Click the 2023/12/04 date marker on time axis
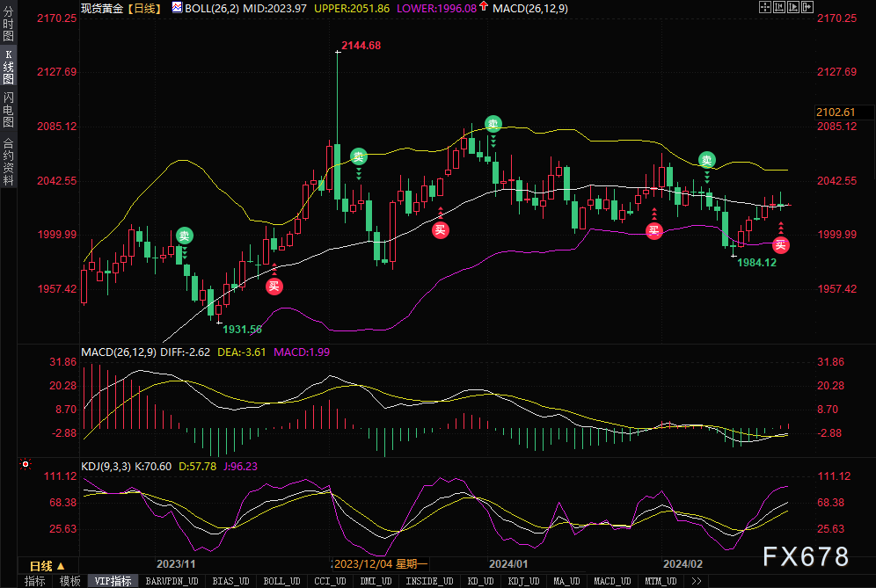Image resolution: width=876 pixels, height=588 pixels. [x=380, y=564]
